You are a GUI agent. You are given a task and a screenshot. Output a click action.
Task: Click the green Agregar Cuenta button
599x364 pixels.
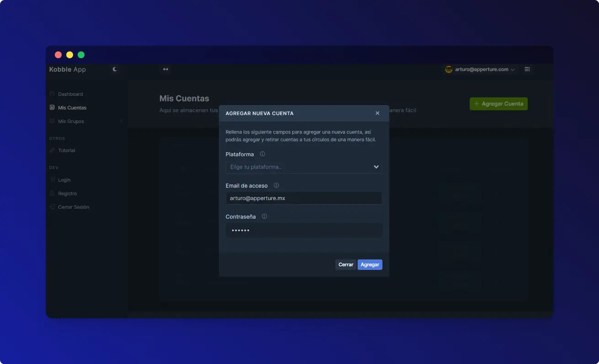(498, 104)
